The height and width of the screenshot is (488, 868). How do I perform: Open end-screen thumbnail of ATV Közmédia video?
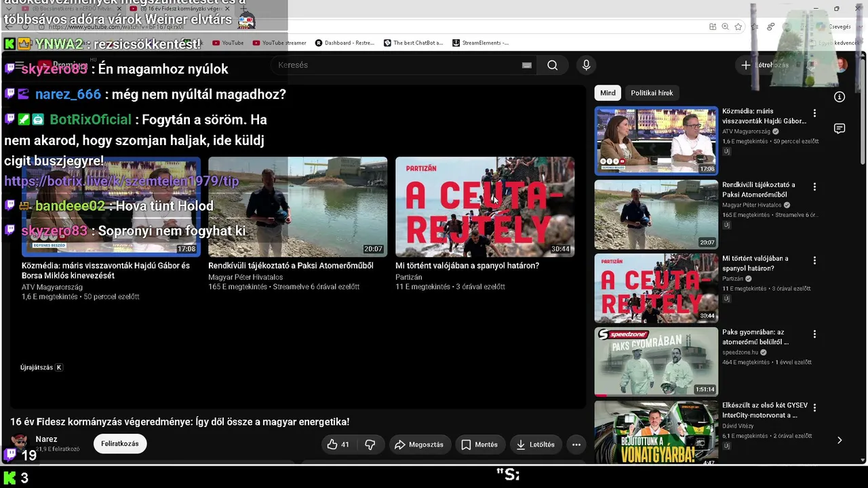[x=111, y=207]
